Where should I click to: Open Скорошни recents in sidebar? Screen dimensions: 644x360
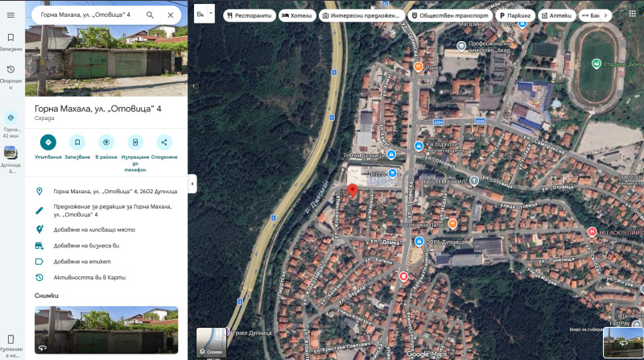pos(10,74)
